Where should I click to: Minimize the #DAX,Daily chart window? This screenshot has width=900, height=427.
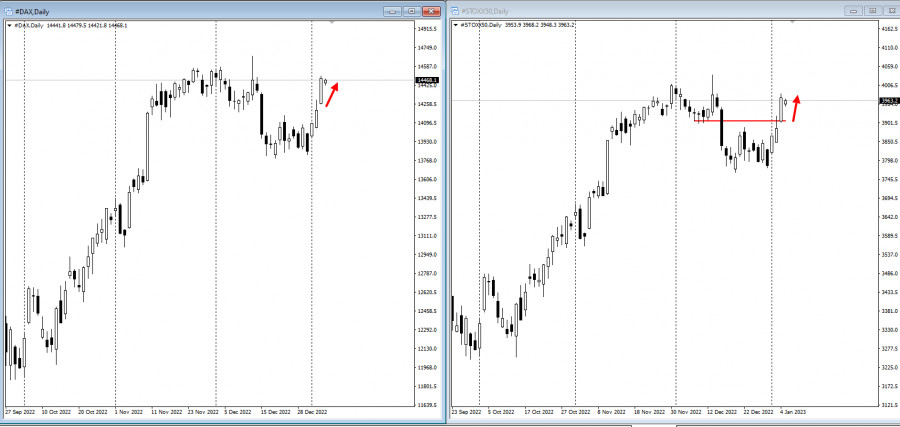pyautogui.click(x=393, y=11)
